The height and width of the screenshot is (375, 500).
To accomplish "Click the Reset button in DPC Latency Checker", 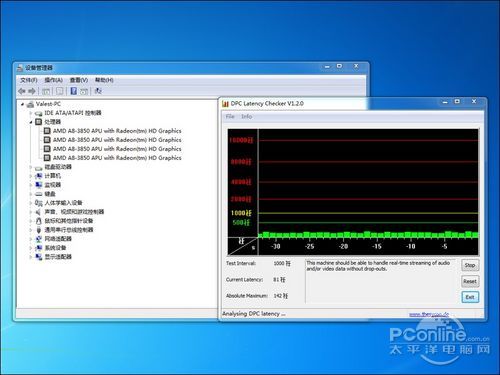I will [470, 281].
